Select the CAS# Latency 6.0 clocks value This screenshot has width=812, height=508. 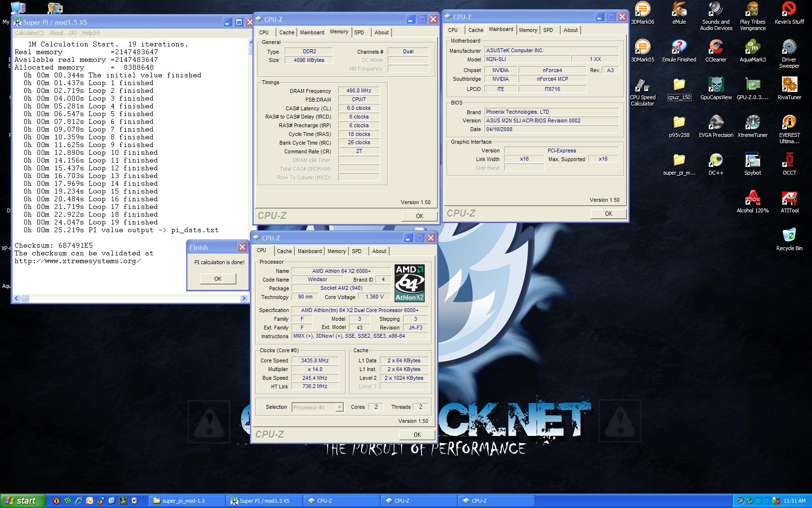coord(359,108)
